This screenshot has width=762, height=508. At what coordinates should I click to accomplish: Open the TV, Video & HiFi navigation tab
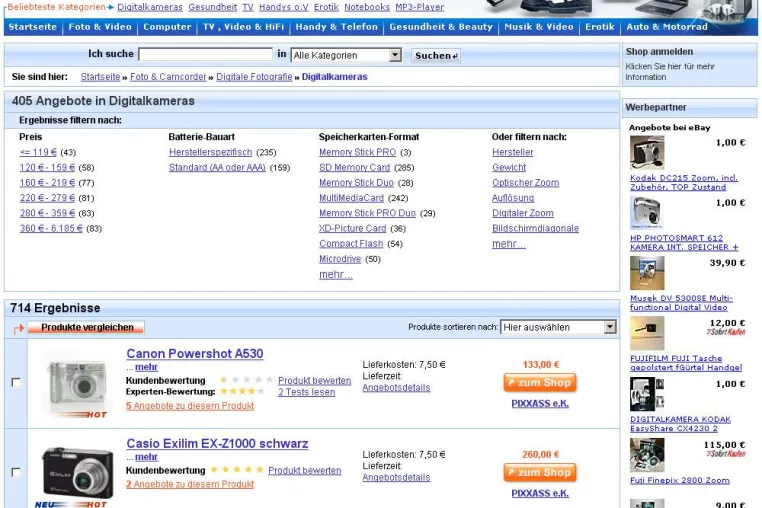click(243, 27)
